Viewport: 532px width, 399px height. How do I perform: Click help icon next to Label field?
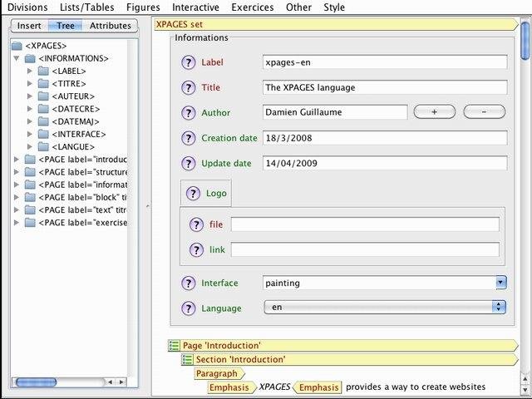pos(189,62)
